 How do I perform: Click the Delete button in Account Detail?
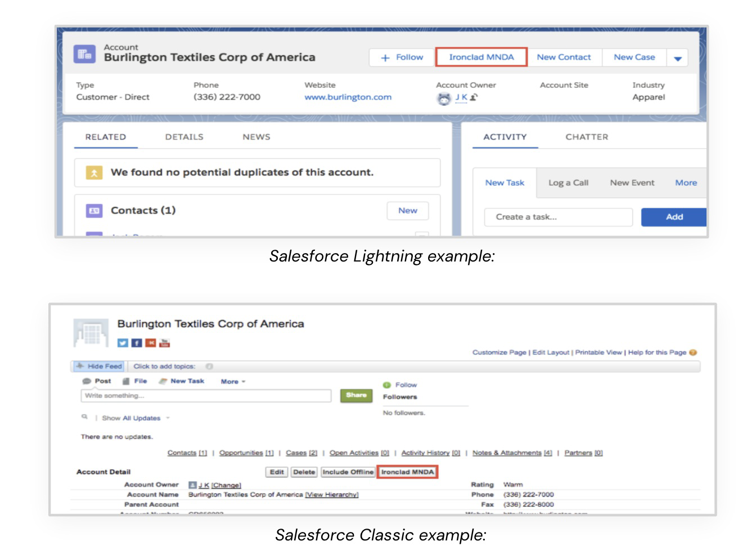304,472
